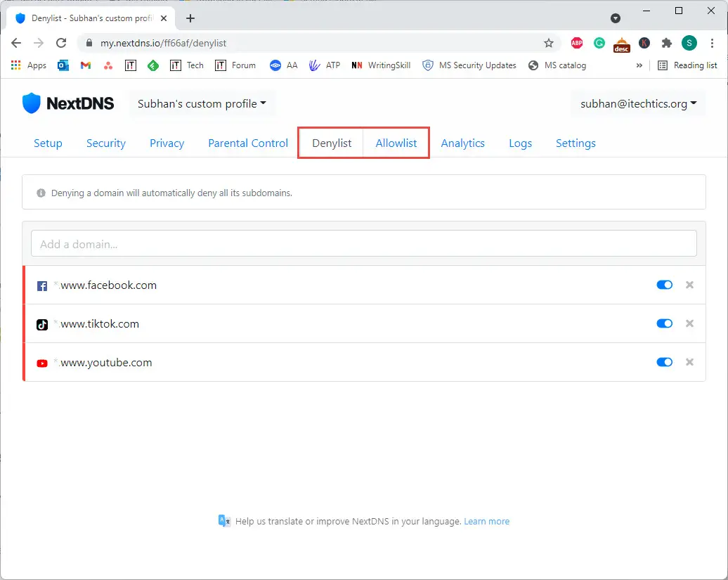
Task: Open the Chrome profile avatar S
Action: click(689, 43)
